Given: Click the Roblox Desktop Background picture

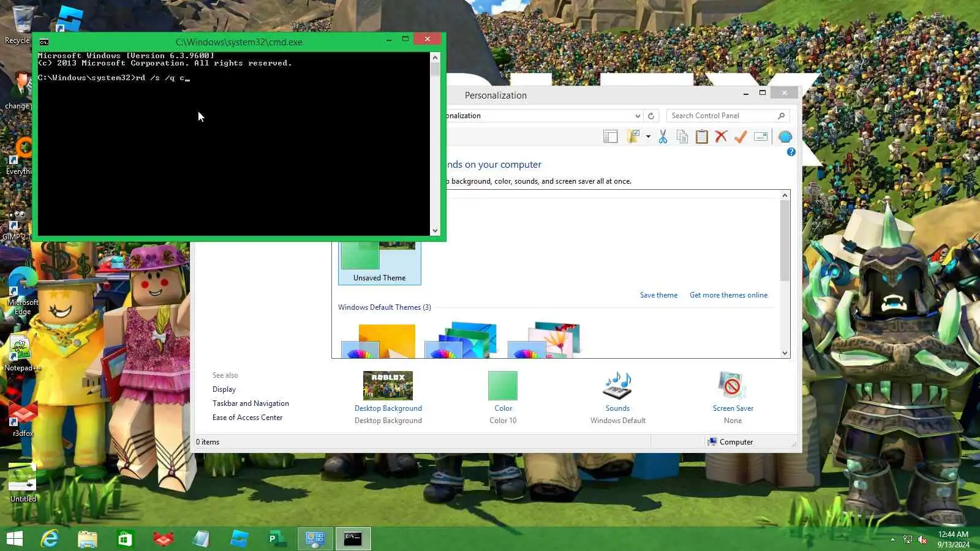Looking at the screenshot, I should point(388,386).
